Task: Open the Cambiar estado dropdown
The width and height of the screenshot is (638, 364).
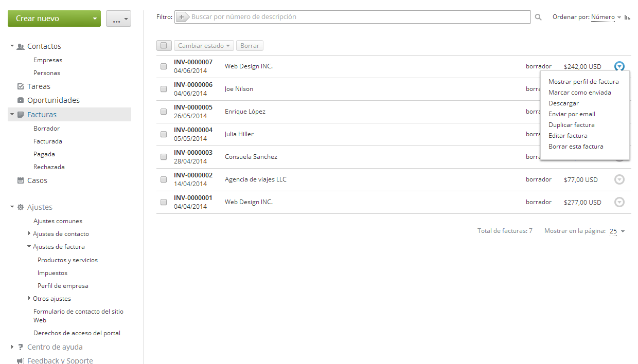Action: [204, 46]
